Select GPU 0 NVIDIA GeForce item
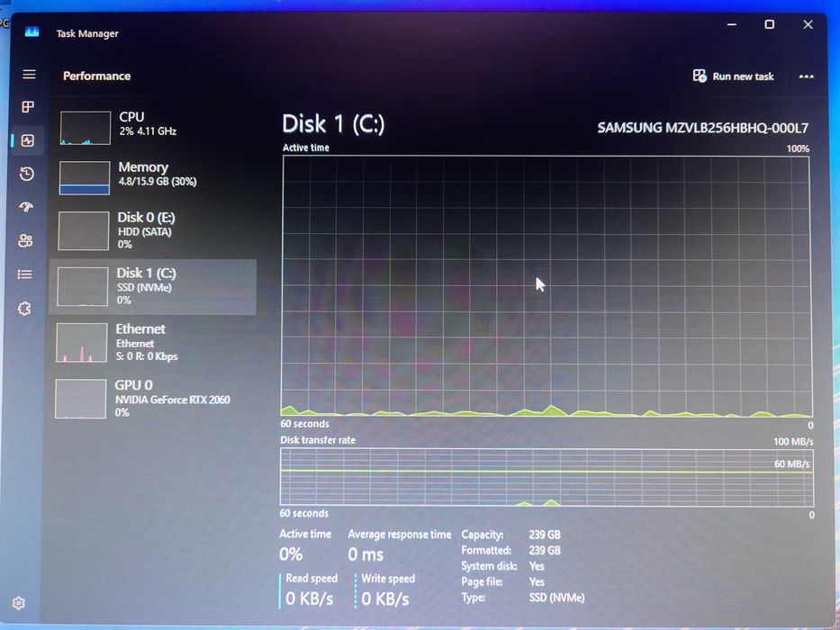Image resolution: width=840 pixels, height=630 pixels. [x=153, y=399]
